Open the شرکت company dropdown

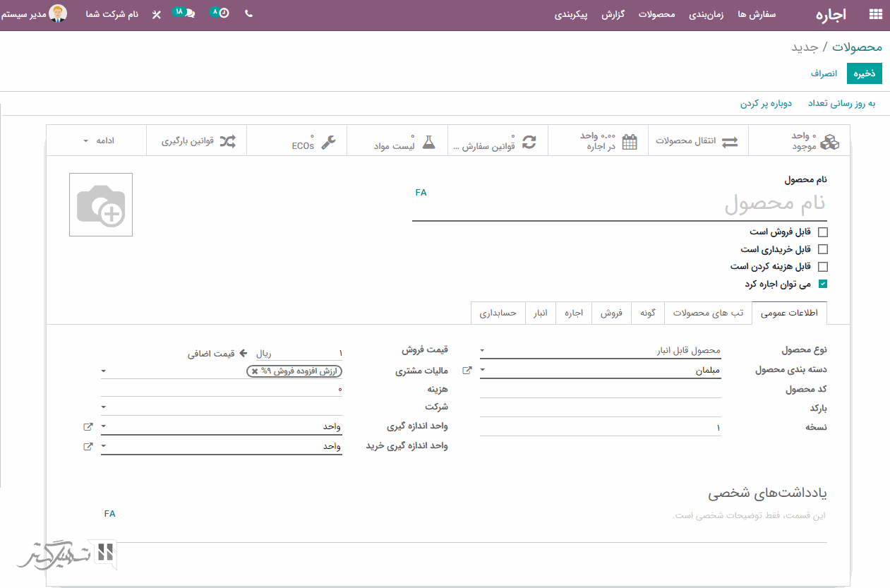[222, 407]
